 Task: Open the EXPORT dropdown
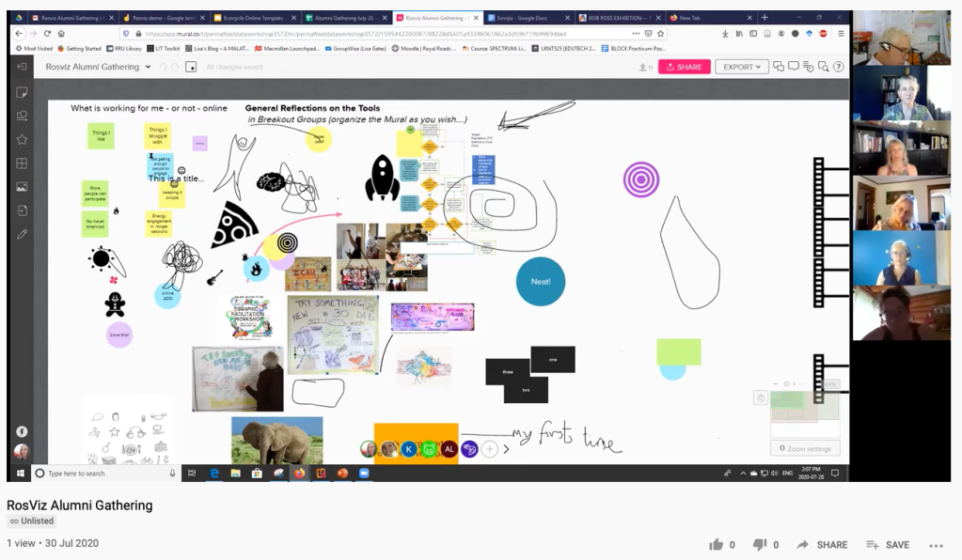coord(742,67)
